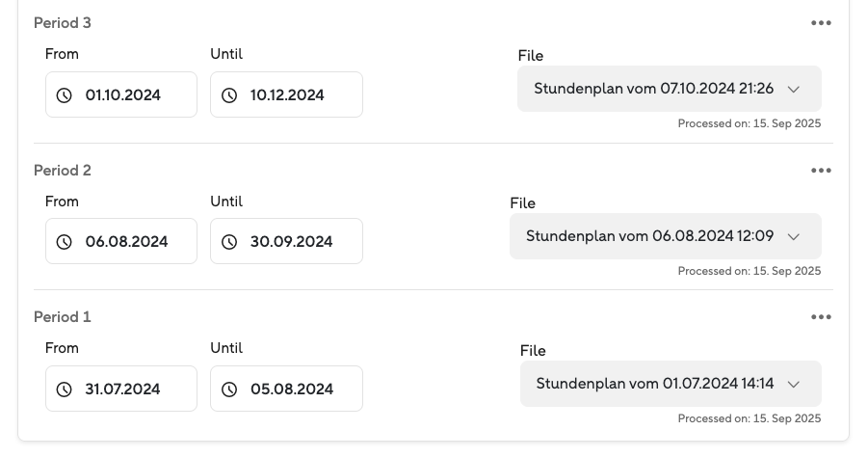The height and width of the screenshot is (457, 868).
Task: Click clock icon in Period 1 Until field
Action: pos(229,390)
